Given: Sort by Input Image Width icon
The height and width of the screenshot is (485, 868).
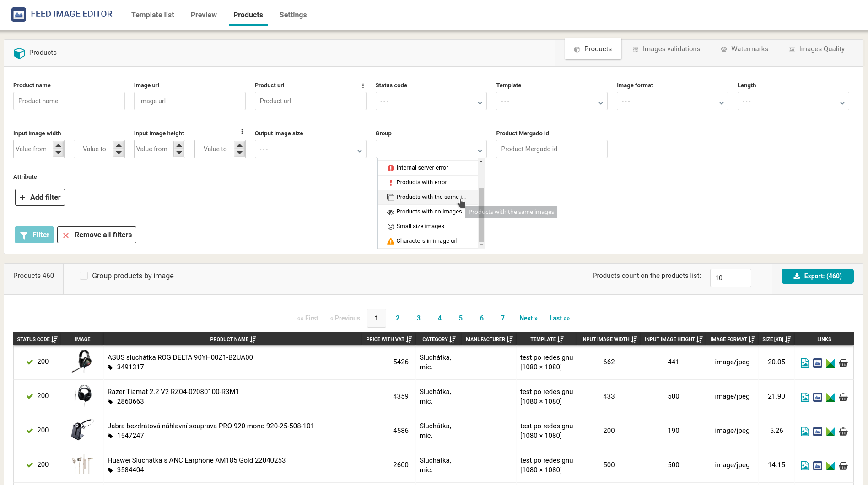Looking at the screenshot, I should coord(635,339).
